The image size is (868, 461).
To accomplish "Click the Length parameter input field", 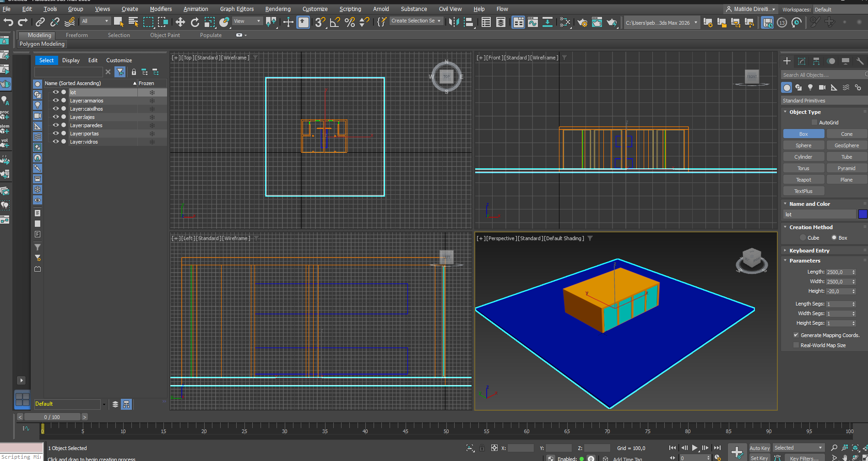I will [837, 272].
